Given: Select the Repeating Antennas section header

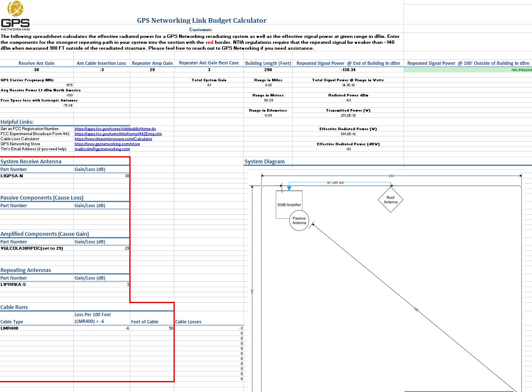Looking at the screenshot, I should [26, 270].
